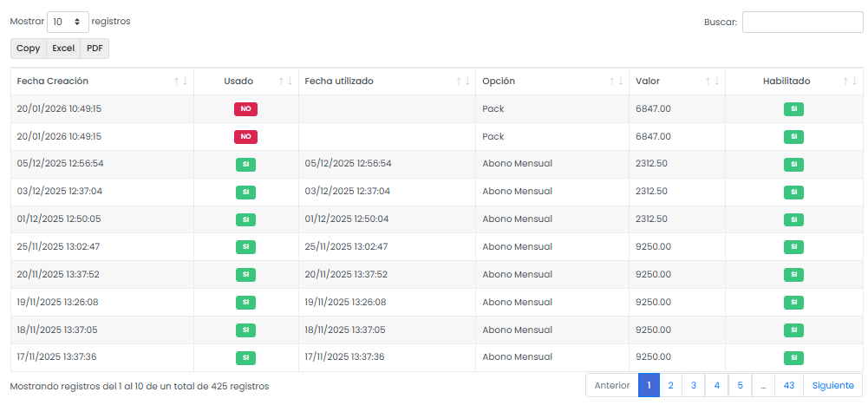Click the Habilitado SI badge in the 25/11/2025 row
Image resolution: width=868 pixels, height=405 pixels.
pyautogui.click(x=793, y=247)
